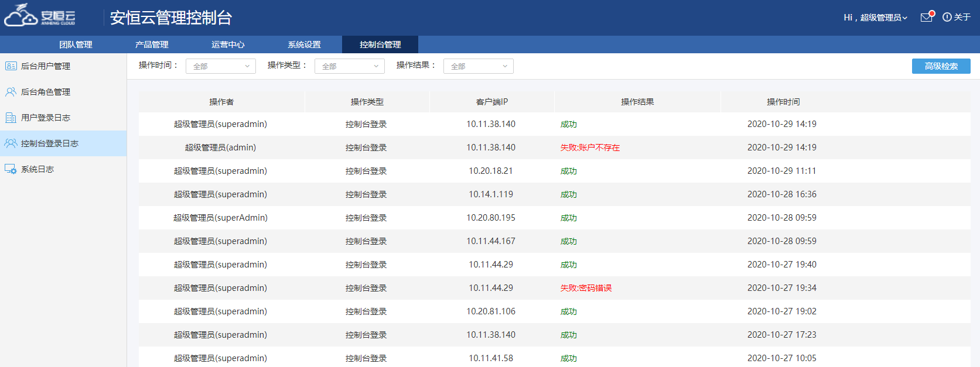This screenshot has height=367, width=980.
Task: Click the 后台角色管理 sidebar icon
Action: (x=11, y=92)
